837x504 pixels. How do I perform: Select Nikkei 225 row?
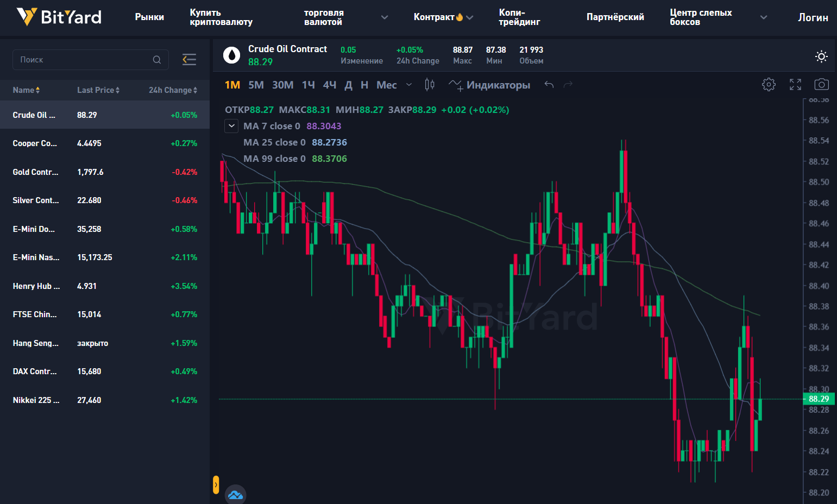point(105,400)
